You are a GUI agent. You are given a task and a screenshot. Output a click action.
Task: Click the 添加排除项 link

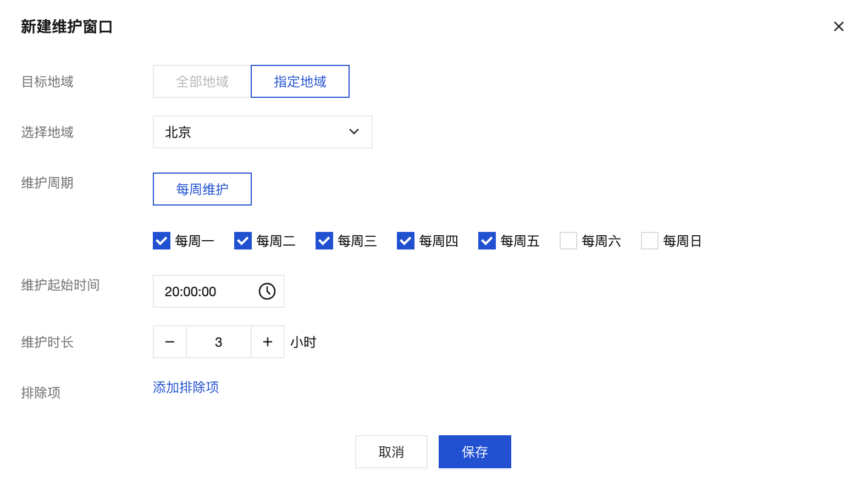point(186,387)
